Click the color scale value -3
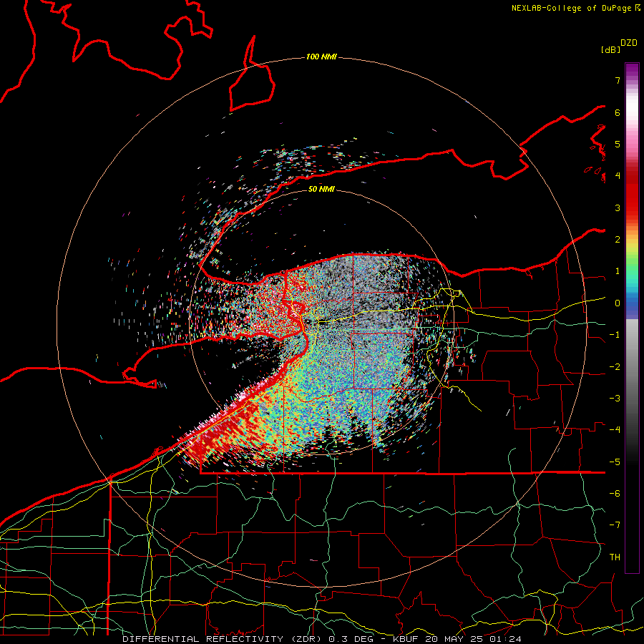Screen dimensions: 644x644 pyautogui.click(x=615, y=398)
